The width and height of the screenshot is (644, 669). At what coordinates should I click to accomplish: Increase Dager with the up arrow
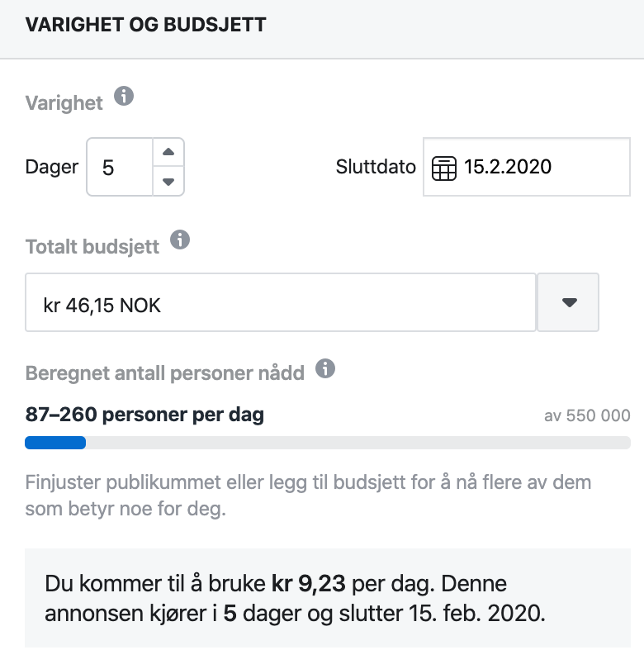168,152
